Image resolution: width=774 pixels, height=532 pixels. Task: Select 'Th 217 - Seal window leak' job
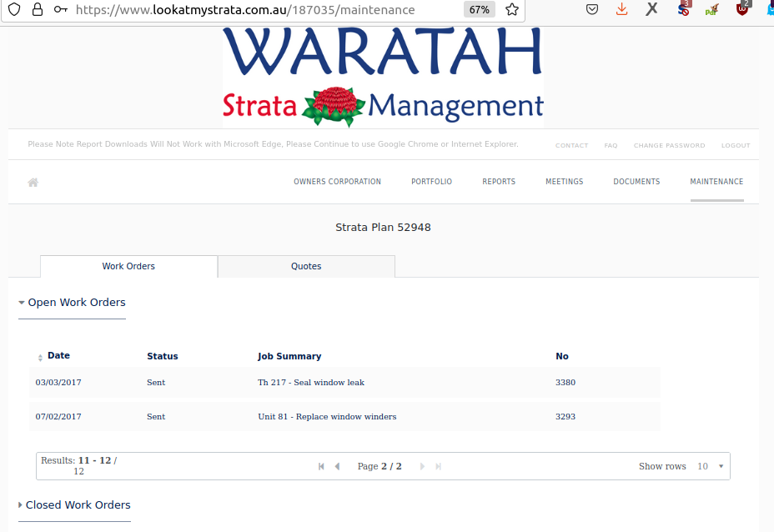point(311,383)
